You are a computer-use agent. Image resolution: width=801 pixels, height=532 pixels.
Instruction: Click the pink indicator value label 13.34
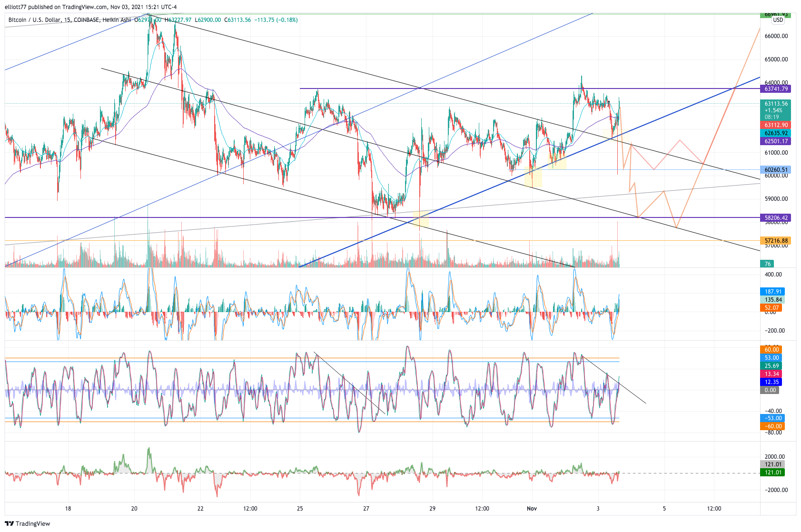click(771, 374)
